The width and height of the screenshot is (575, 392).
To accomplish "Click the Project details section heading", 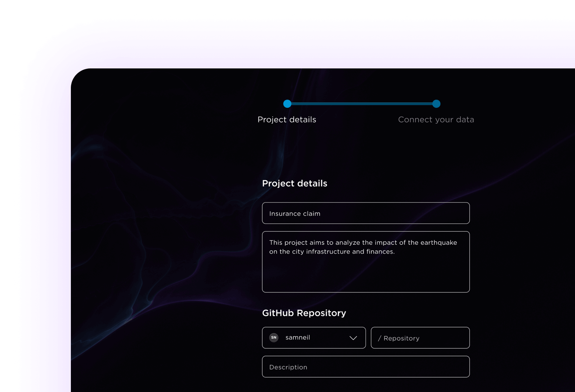I will [x=294, y=183].
